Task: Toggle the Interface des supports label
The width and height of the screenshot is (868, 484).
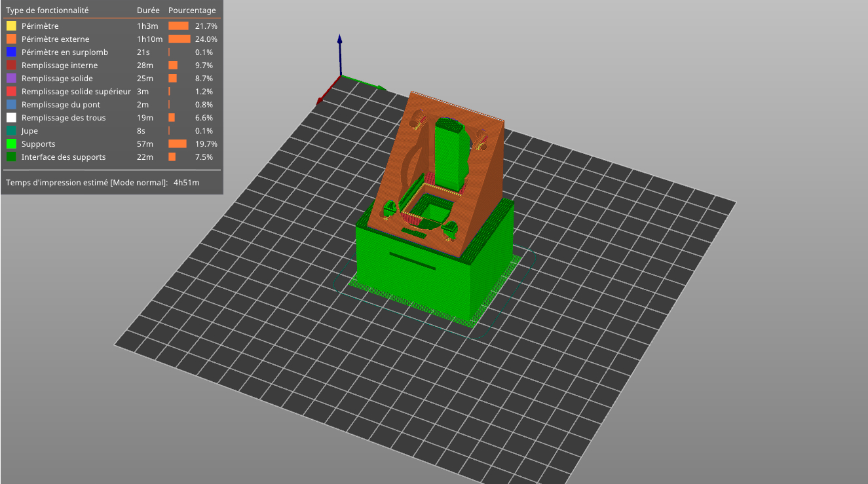Action: [64, 157]
